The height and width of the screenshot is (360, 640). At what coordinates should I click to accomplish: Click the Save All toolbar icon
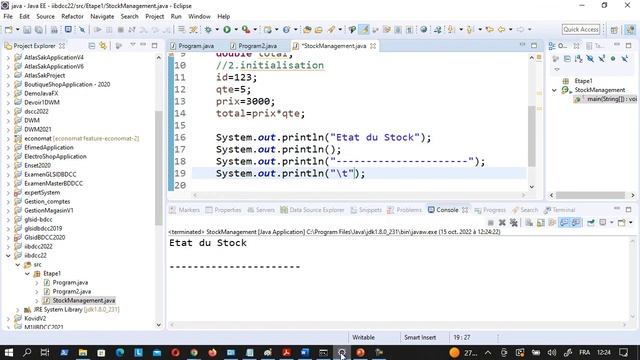pos(39,29)
